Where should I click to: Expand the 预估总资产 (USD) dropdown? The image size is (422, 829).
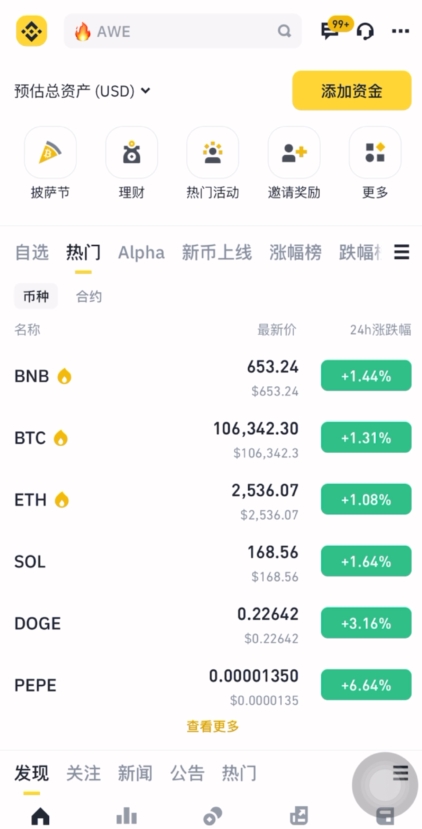[82, 91]
